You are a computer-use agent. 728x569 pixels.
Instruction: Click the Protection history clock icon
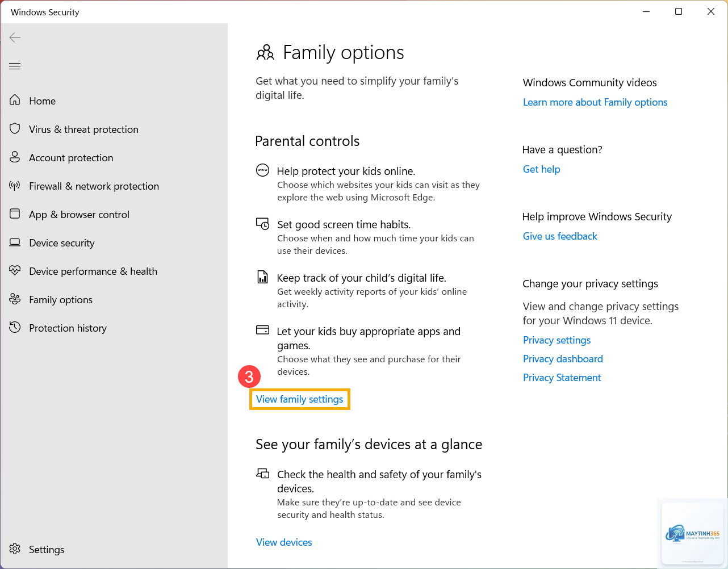(15, 328)
